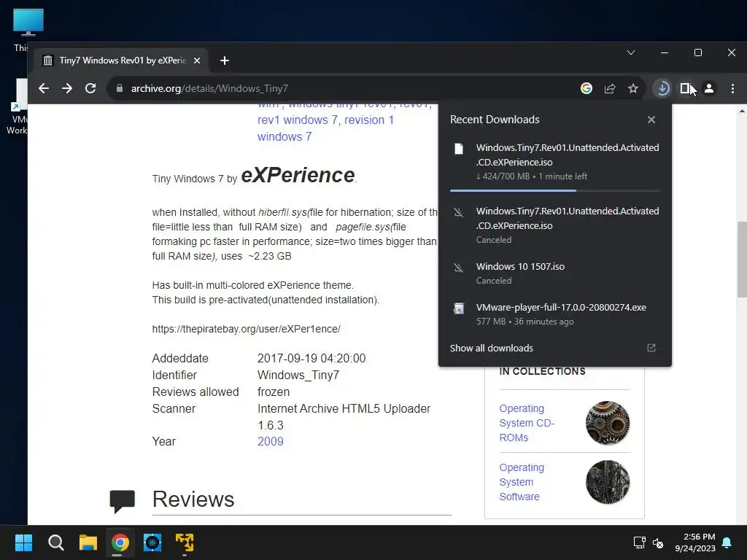
Task: Open Operating System CD-ROMs collection link
Action: 527,423
